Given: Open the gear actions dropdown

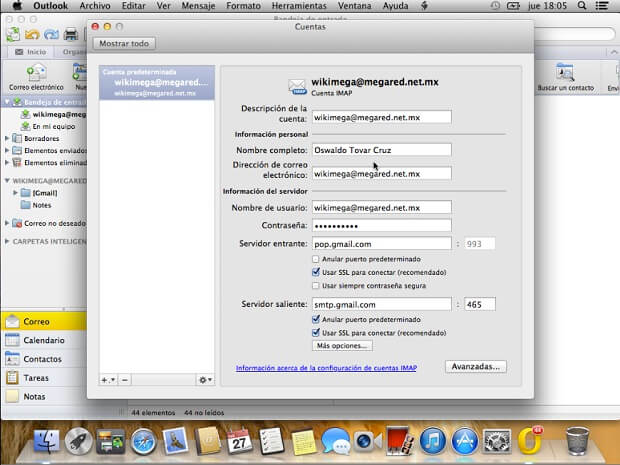Looking at the screenshot, I should click(204, 380).
